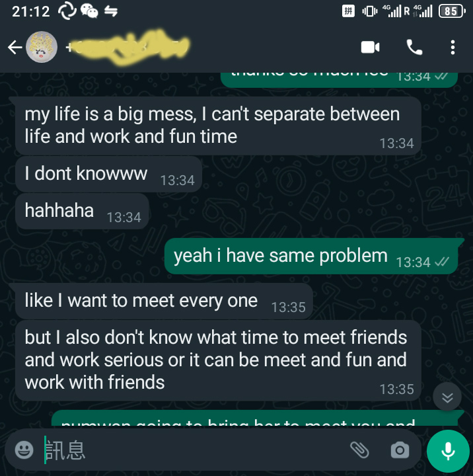Tap the "I dont knowww" message bubble
This screenshot has width=473, height=476.
pos(108,175)
